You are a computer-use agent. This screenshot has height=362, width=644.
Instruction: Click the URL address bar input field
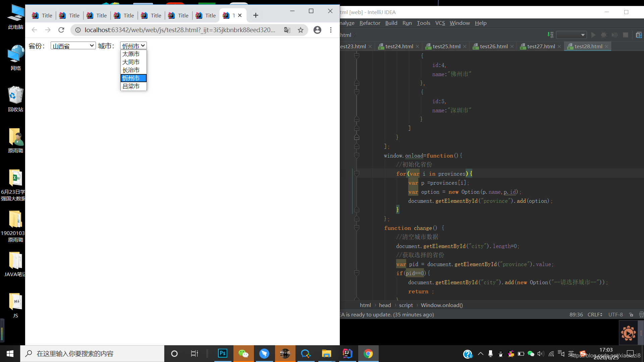(181, 29)
